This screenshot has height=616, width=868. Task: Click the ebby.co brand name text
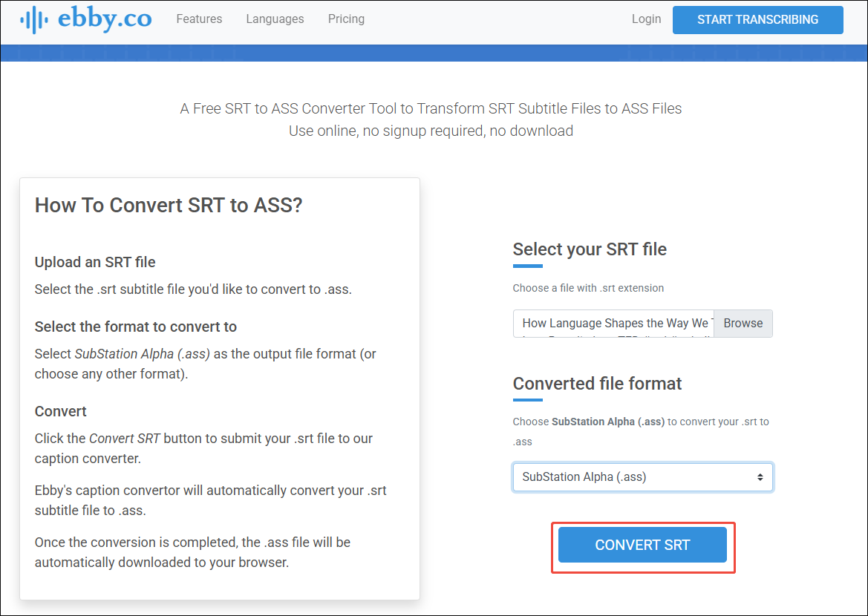[x=105, y=19]
